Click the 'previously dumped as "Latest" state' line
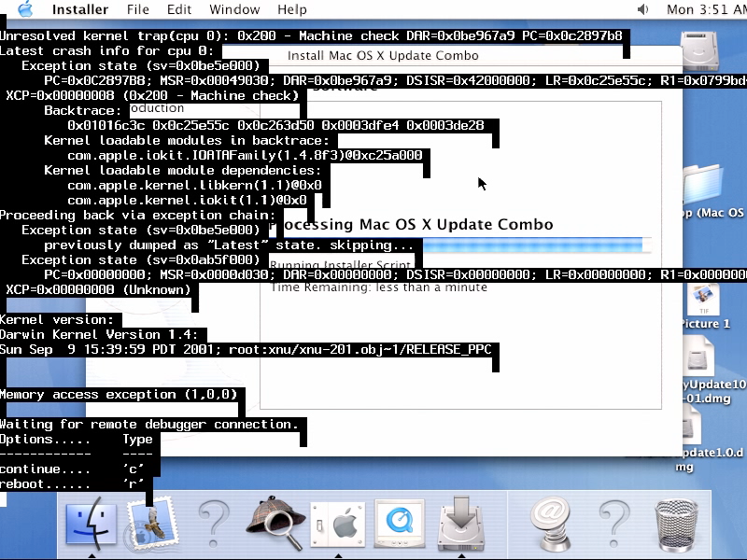This screenshot has height=560, width=747. click(x=229, y=245)
